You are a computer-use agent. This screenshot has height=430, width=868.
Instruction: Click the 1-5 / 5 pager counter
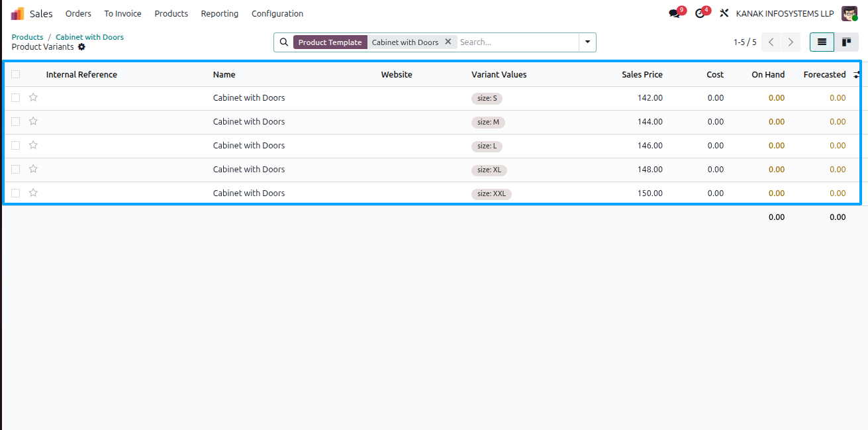744,42
